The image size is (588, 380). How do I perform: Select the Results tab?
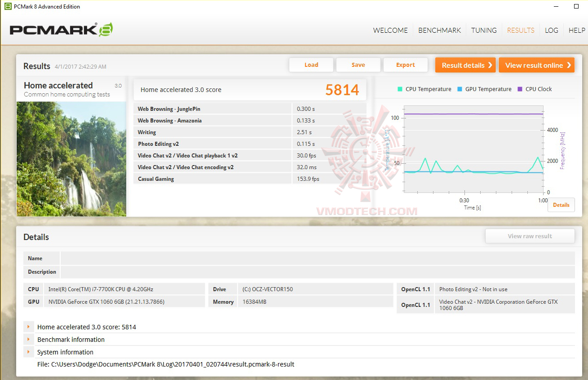click(521, 31)
